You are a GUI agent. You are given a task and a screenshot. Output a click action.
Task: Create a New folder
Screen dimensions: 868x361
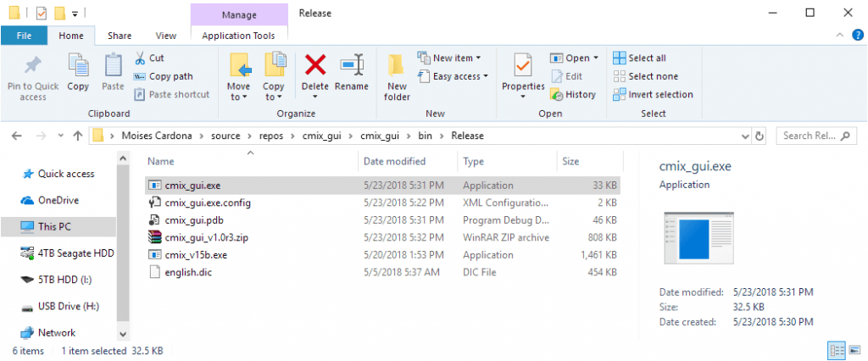coord(397,77)
